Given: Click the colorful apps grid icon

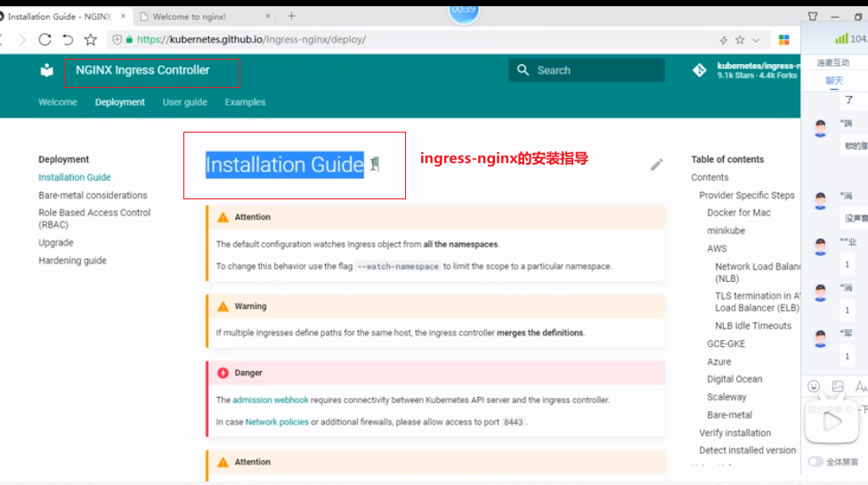Looking at the screenshot, I should pos(783,40).
